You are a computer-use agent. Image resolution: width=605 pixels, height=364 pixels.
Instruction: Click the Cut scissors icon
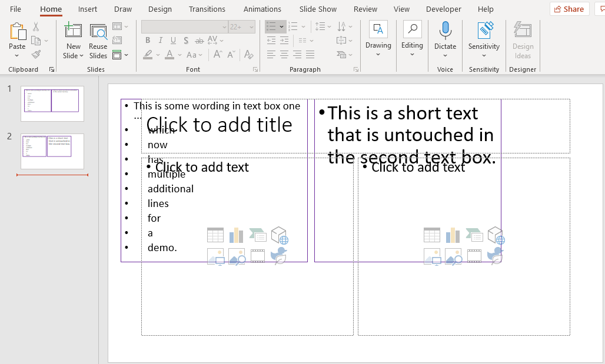[x=36, y=26]
